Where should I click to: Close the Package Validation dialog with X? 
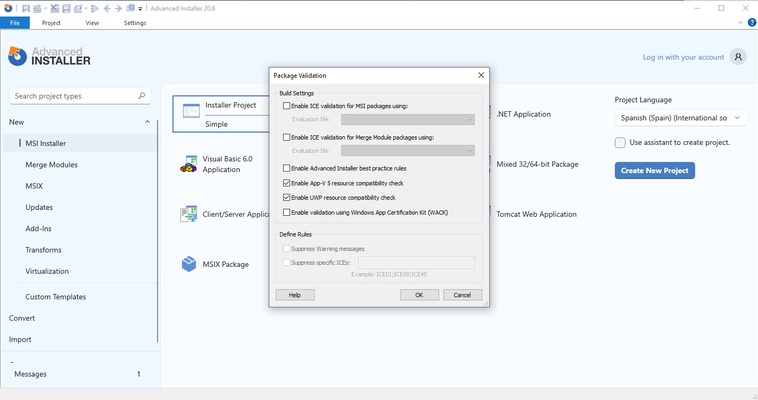click(481, 75)
